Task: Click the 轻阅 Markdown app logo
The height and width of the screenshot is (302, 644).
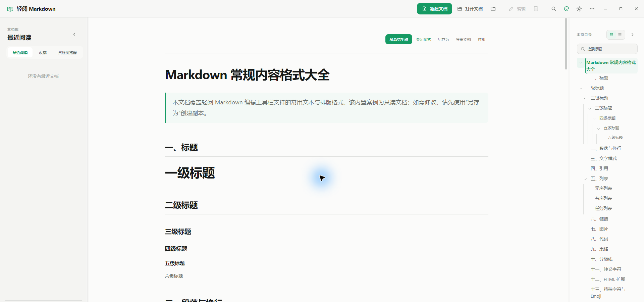Action: 31,9
